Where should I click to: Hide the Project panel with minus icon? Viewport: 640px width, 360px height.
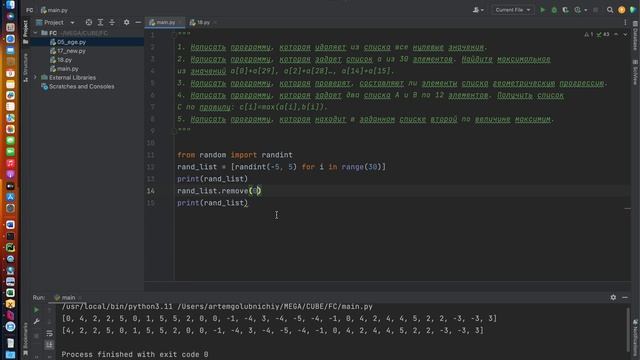tap(138, 22)
